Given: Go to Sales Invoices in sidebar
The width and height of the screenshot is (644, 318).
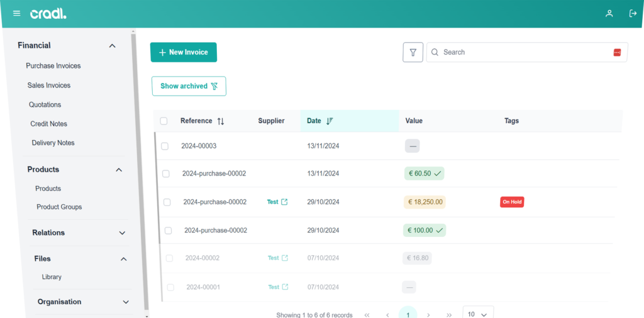Looking at the screenshot, I should [49, 85].
